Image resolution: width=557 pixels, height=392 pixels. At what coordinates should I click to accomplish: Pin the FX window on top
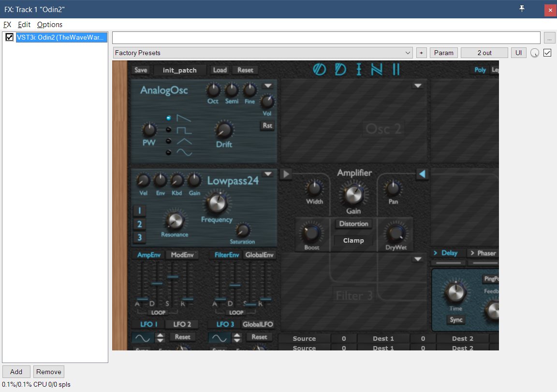coord(522,9)
